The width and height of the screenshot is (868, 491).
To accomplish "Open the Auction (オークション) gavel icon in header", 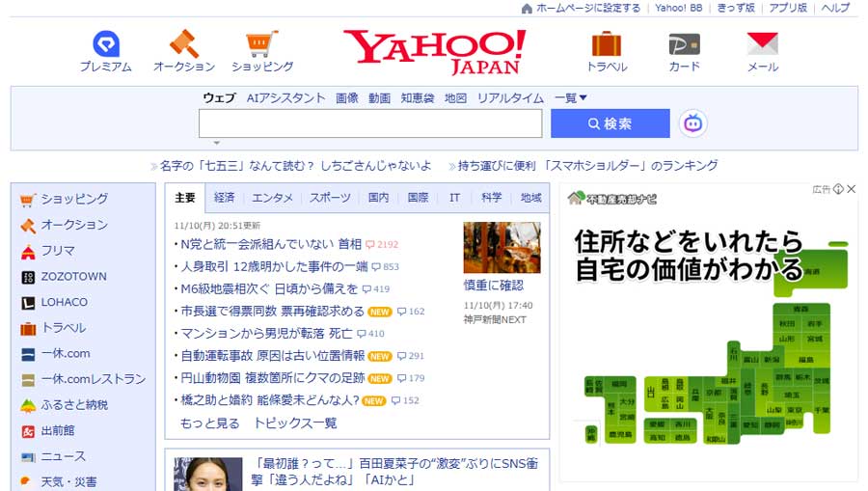I will 184,43.
